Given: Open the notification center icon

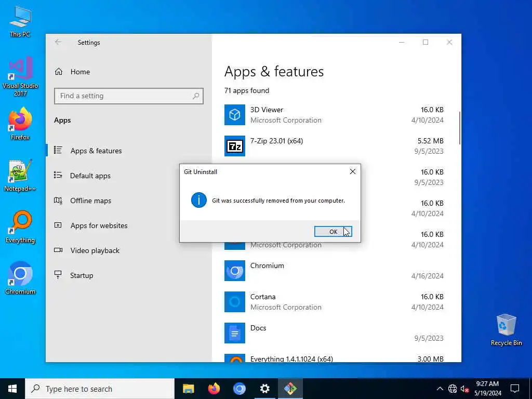Looking at the screenshot, I should pos(515,389).
